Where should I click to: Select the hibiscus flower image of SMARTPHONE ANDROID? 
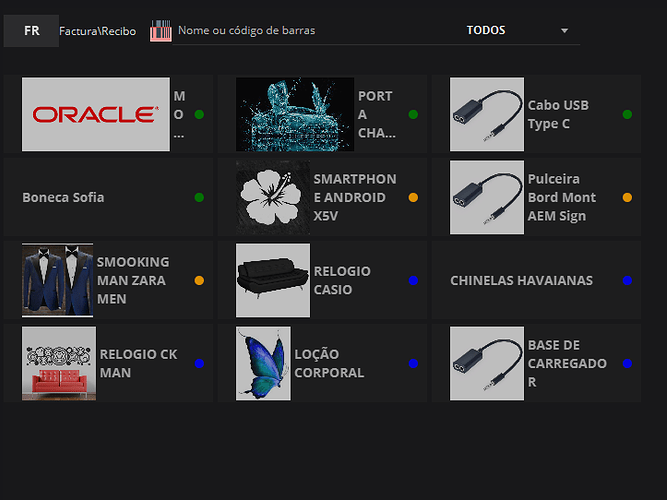pyautogui.click(x=273, y=197)
